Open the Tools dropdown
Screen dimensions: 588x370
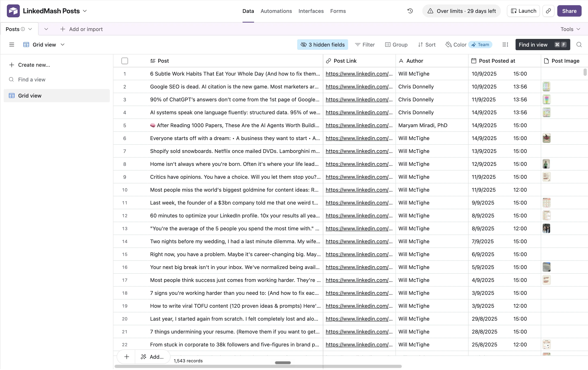coord(570,29)
